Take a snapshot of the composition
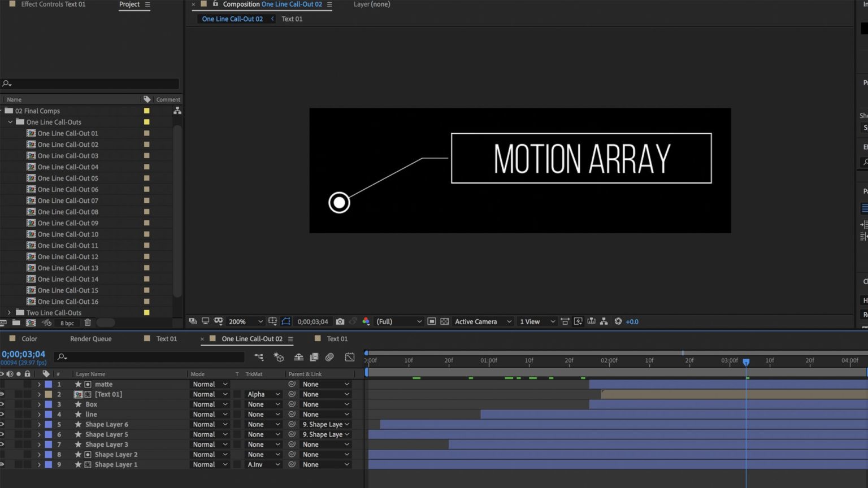Image resolution: width=868 pixels, height=488 pixels. (340, 321)
